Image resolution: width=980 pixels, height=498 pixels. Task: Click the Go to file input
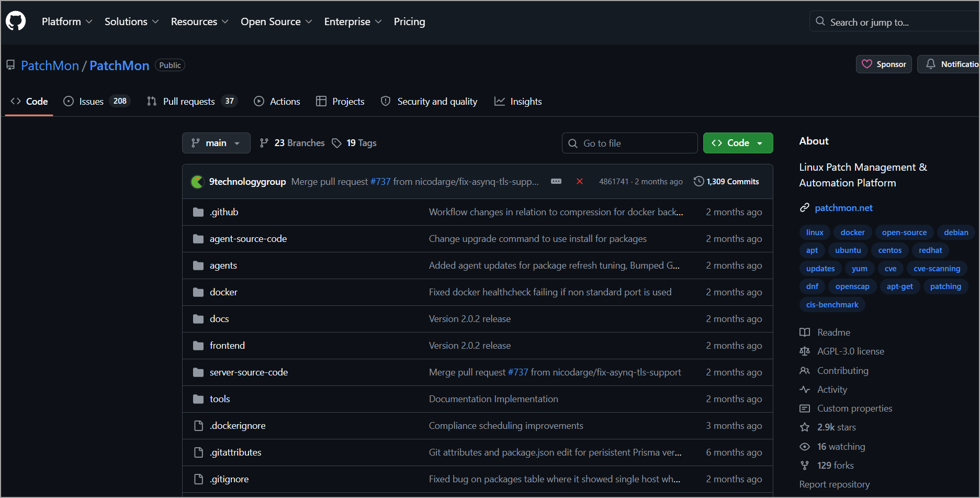629,143
